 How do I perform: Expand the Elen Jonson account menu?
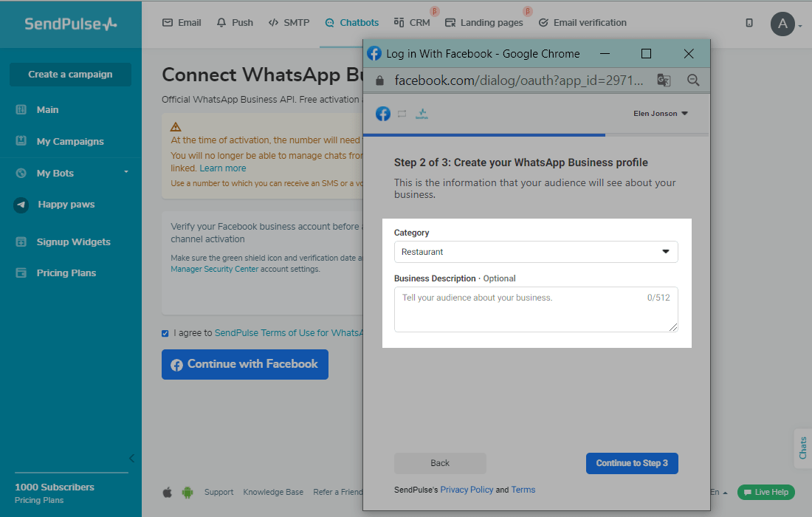point(660,114)
